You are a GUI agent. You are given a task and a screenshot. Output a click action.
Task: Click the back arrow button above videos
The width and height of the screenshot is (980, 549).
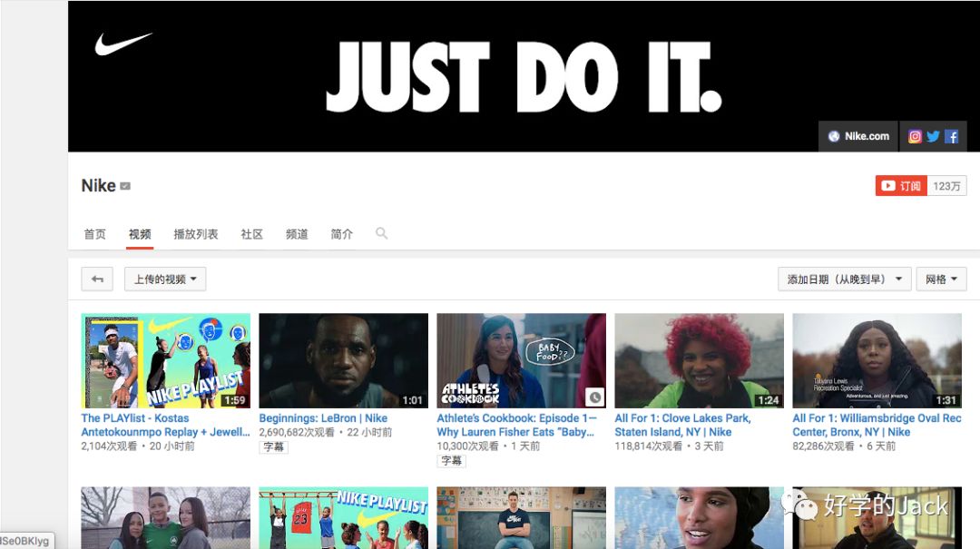97,279
